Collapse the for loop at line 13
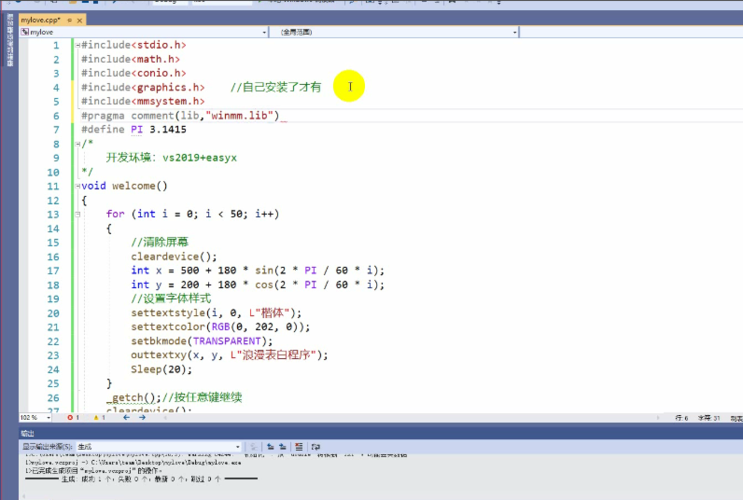 point(78,214)
